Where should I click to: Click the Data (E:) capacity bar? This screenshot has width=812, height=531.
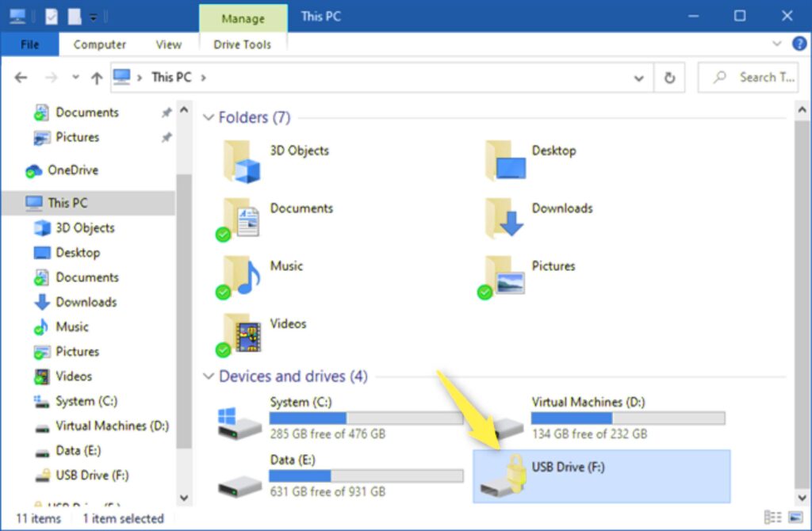click(x=366, y=476)
